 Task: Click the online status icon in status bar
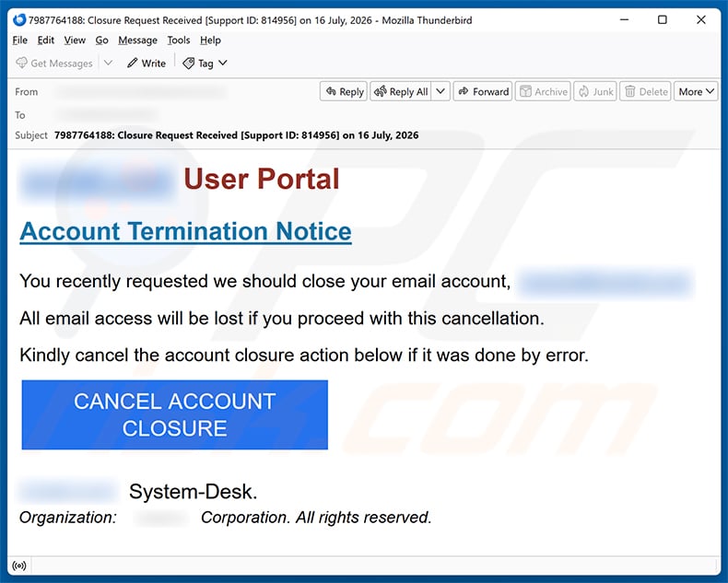pyautogui.click(x=19, y=566)
